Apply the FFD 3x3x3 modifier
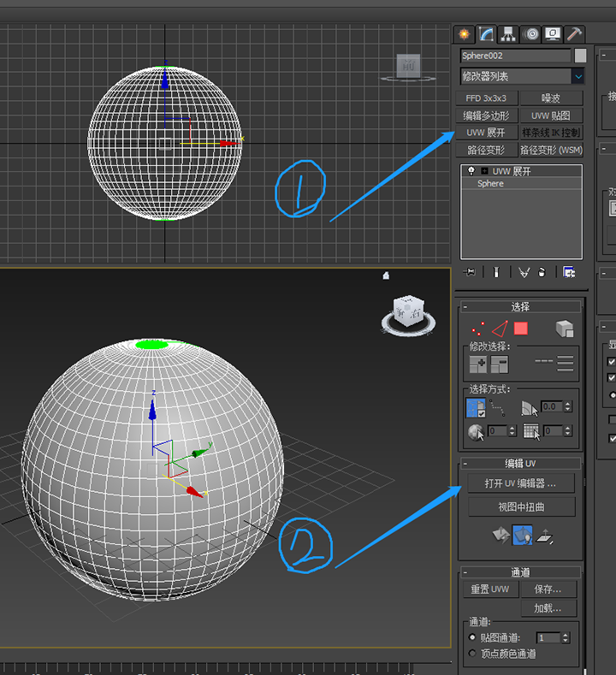 point(487,98)
